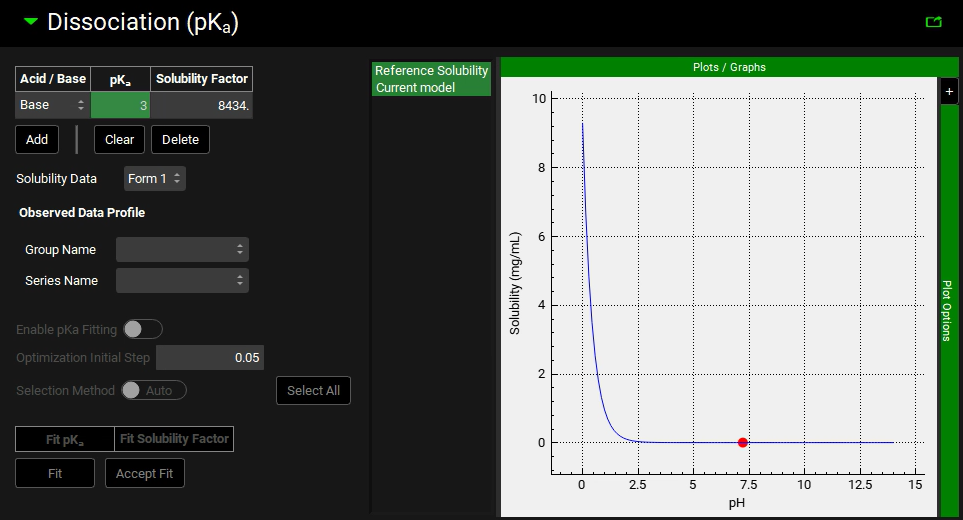963x520 pixels.
Task: Click the Optimization Initial Step field
Action: tap(209, 358)
